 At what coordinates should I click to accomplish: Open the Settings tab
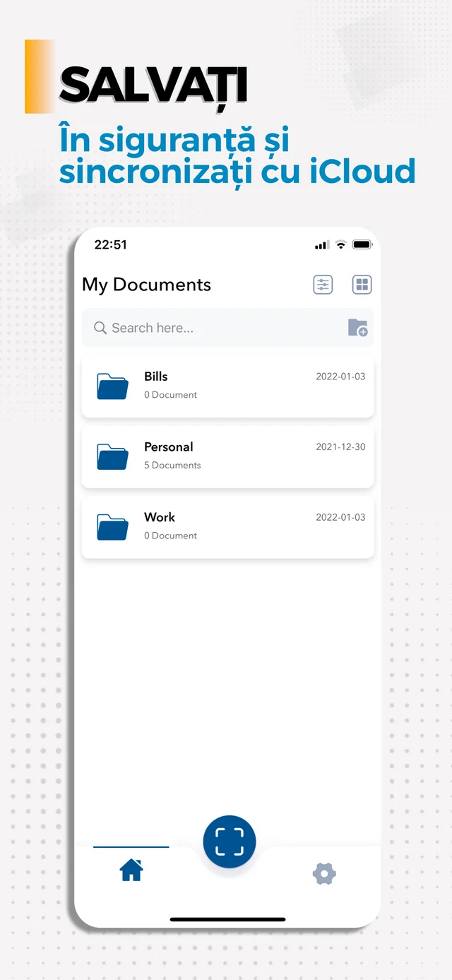pyautogui.click(x=324, y=874)
